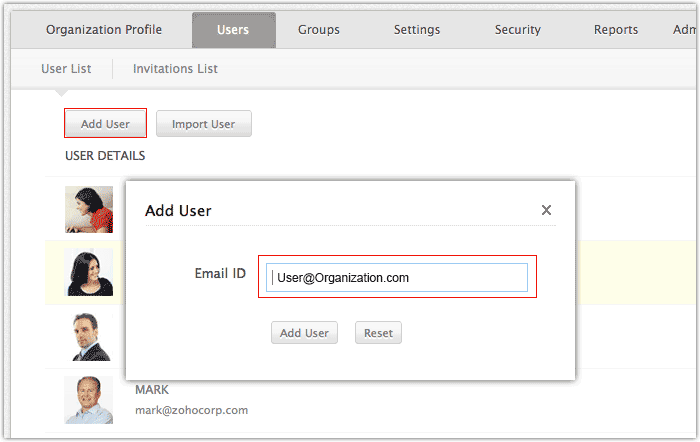Close the Add User dialog

coord(546,210)
